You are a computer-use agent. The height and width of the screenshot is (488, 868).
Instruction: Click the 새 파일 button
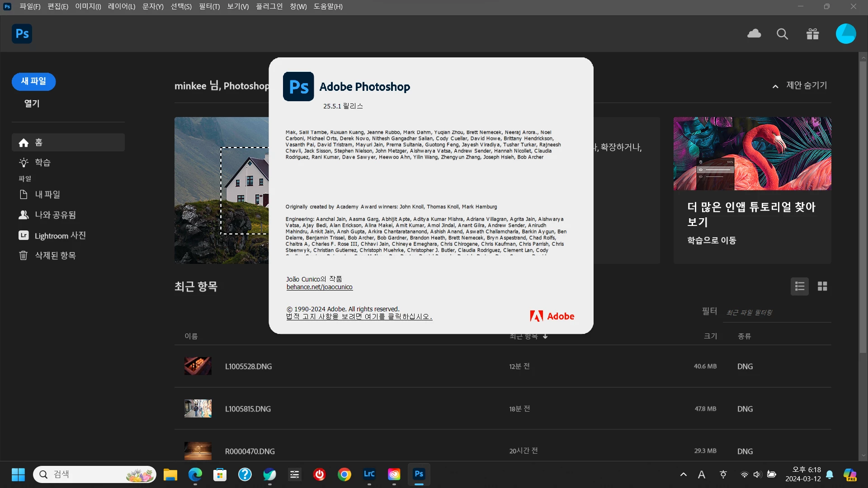pyautogui.click(x=33, y=82)
